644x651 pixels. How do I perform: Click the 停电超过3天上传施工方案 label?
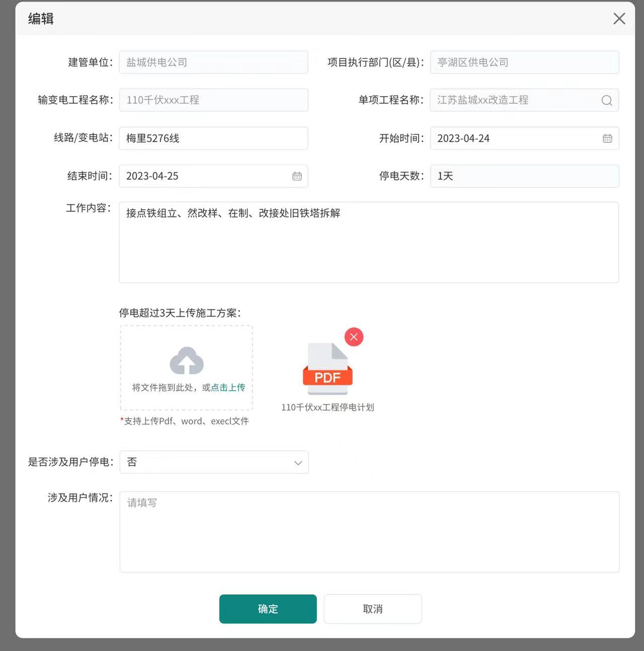pyautogui.click(x=180, y=313)
